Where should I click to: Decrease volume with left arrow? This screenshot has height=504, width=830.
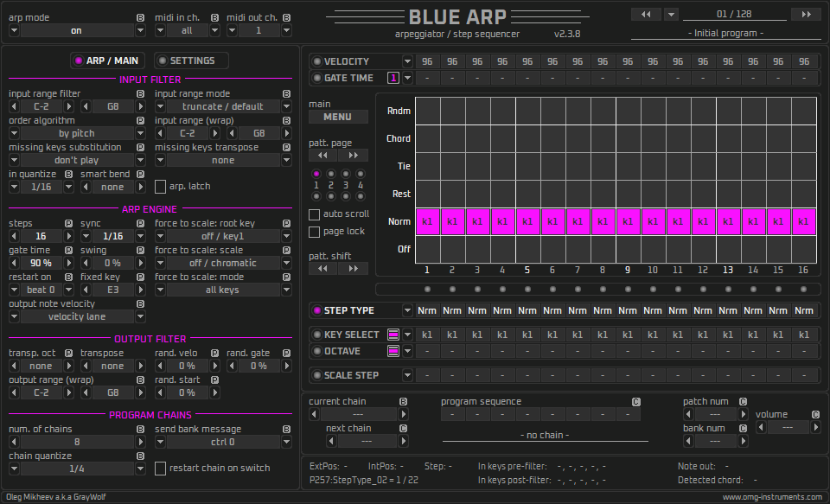[x=761, y=427]
